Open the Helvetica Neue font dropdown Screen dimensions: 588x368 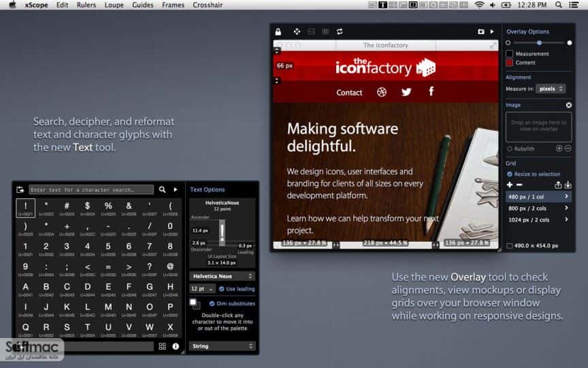(222, 277)
